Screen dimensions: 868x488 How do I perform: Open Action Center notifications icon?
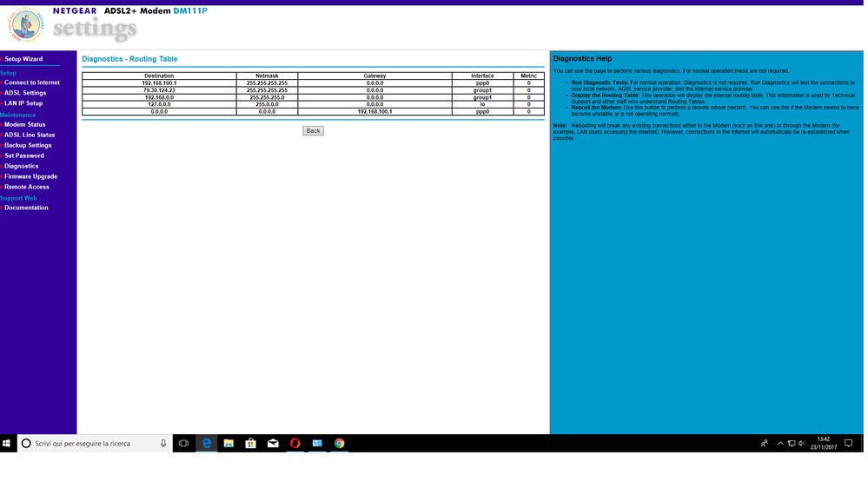click(x=849, y=443)
